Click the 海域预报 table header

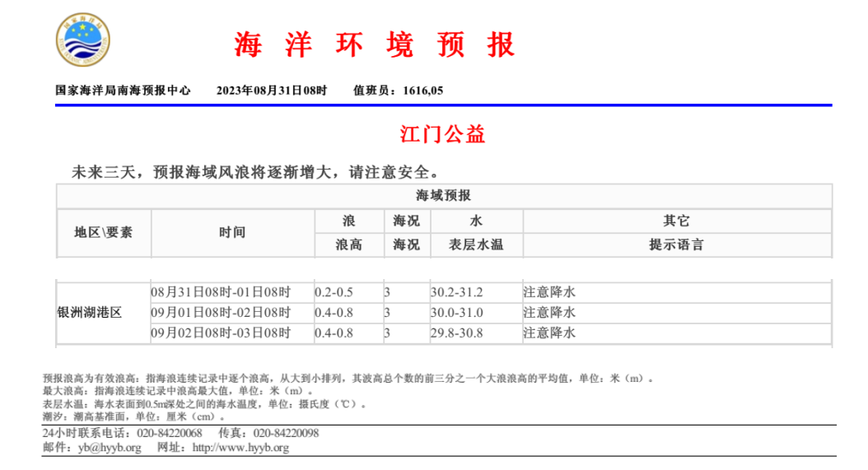click(x=444, y=196)
